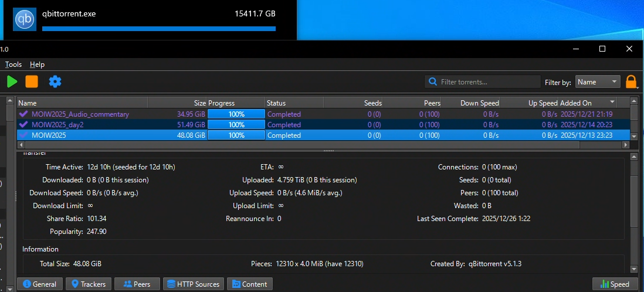
Task: Open the Help menu
Action: [37, 64]
